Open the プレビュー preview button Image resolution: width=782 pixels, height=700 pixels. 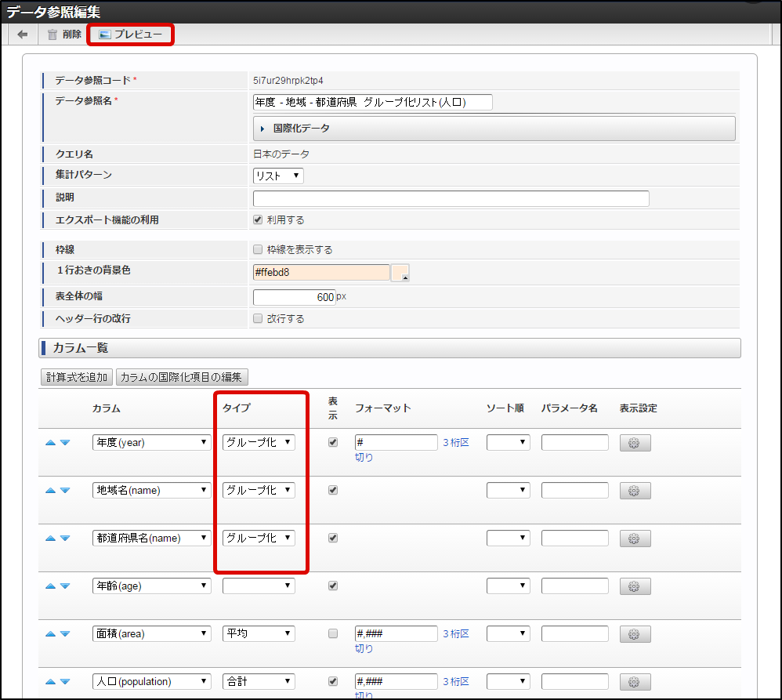[x=130, y=34]
